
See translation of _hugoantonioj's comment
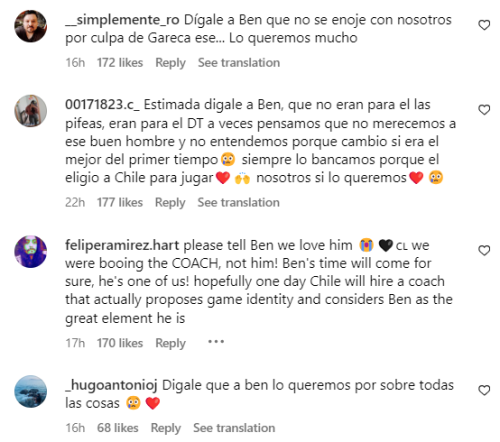234,428
